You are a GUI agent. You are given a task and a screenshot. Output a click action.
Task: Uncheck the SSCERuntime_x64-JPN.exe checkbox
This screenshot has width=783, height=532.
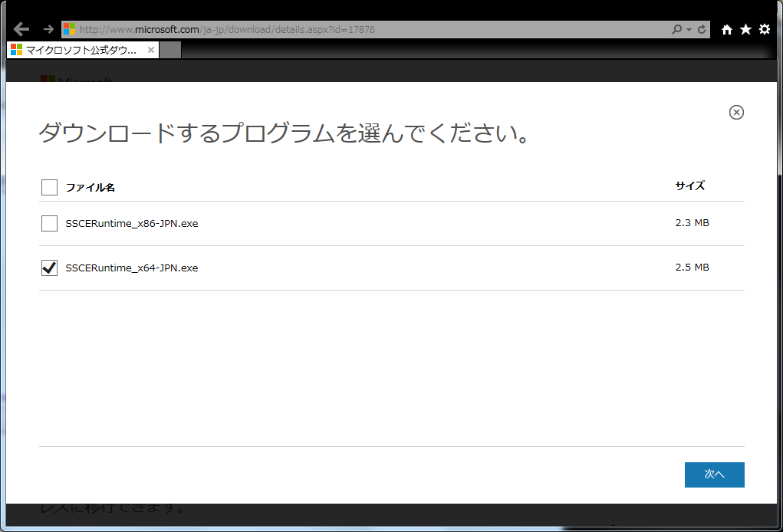tap(50, 268)
